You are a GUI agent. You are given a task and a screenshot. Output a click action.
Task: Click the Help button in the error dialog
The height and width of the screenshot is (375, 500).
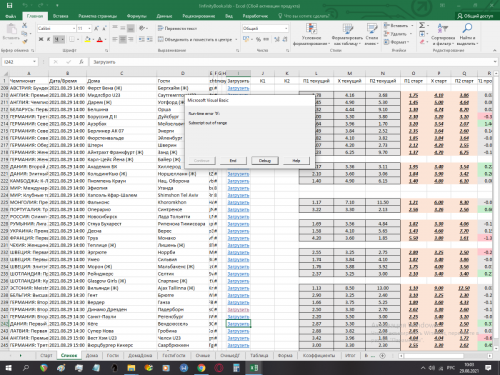(x=296, y=161)
